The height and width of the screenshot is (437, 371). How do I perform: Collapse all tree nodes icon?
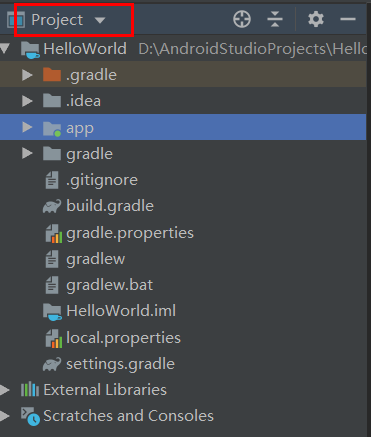[x=275, y=19]
